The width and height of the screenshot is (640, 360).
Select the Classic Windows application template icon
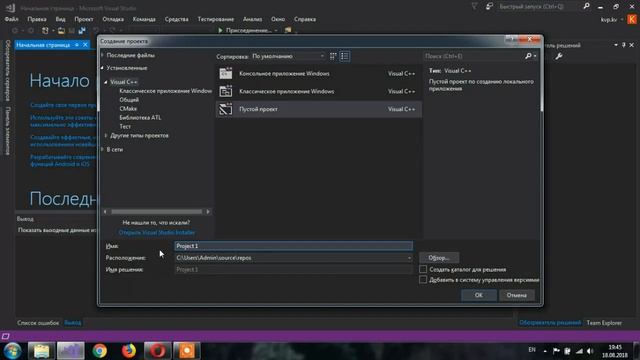pos(226,91)
